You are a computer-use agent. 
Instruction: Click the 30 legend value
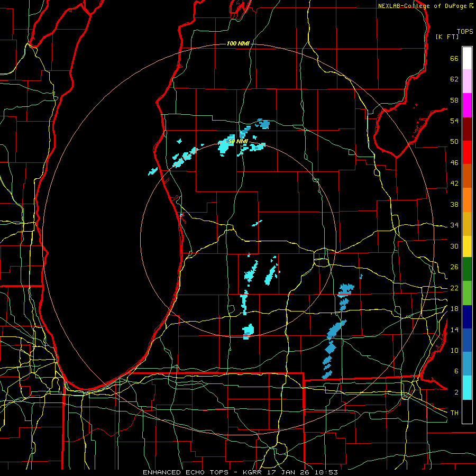coord(454,246)
